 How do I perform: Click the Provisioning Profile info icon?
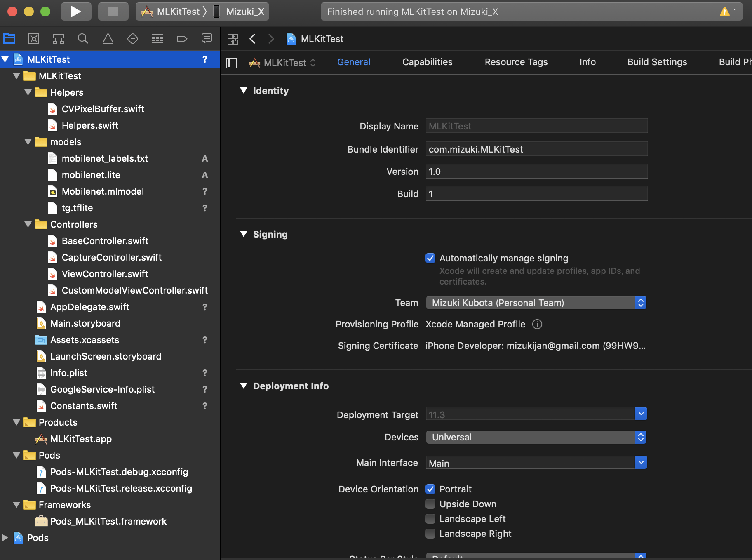(x=537, y=324)
